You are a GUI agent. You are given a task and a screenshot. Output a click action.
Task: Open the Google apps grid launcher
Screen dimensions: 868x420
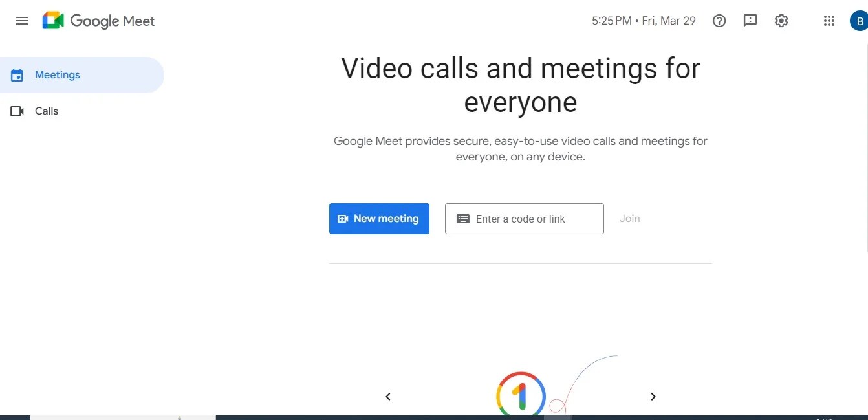click(x=829, y=20)
